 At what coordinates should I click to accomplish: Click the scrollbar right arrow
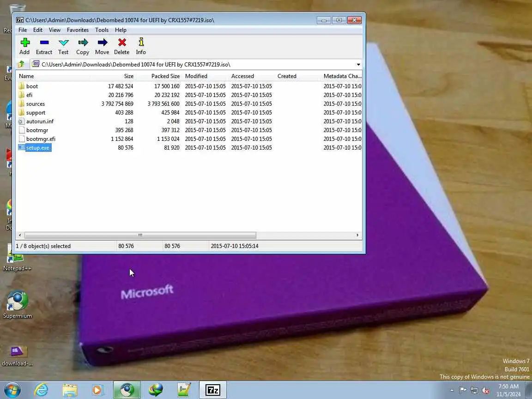[x=357, y=235]
